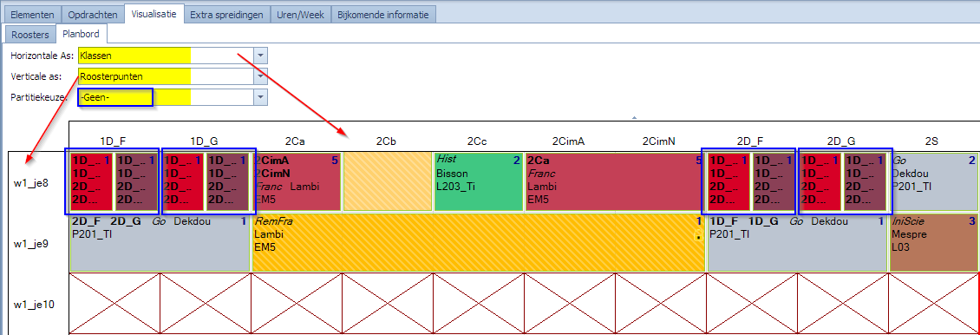Click the dark maroon block under 2D_F
Image resolution: width=980 pixels, height=335 pixels.
coord(774,182)
